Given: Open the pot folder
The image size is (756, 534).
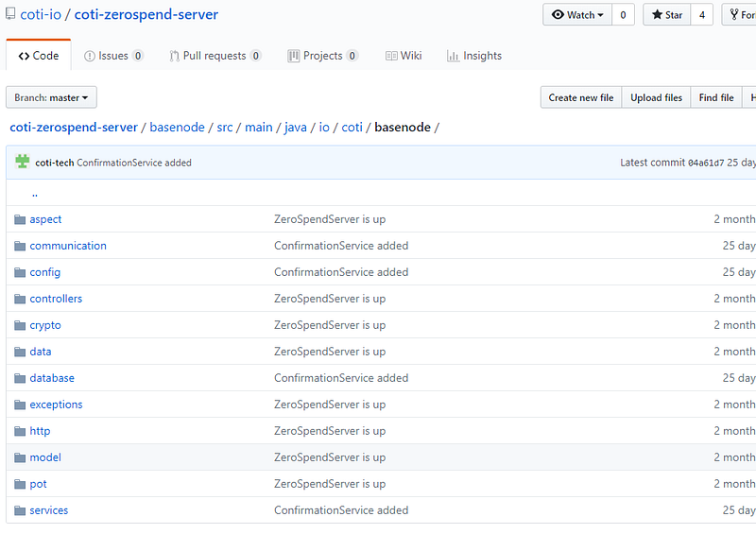Looking at the screenshot, I should click(38, 484).
